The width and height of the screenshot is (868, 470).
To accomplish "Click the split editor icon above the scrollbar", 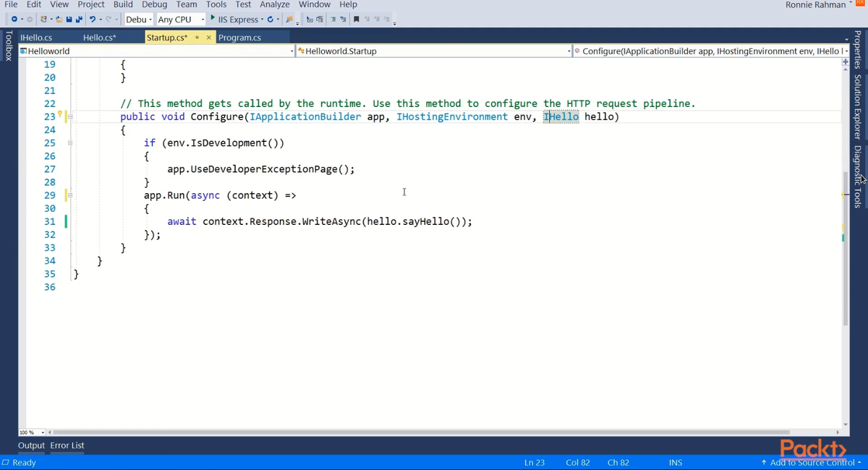I will [846, 62].
